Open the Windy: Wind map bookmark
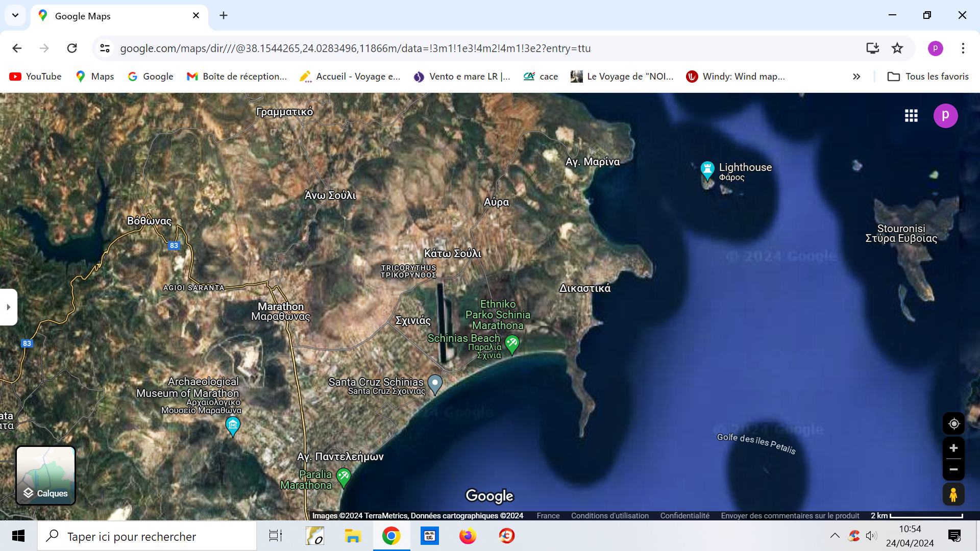Viewport: 980px width, 551px height. (736, 77)
